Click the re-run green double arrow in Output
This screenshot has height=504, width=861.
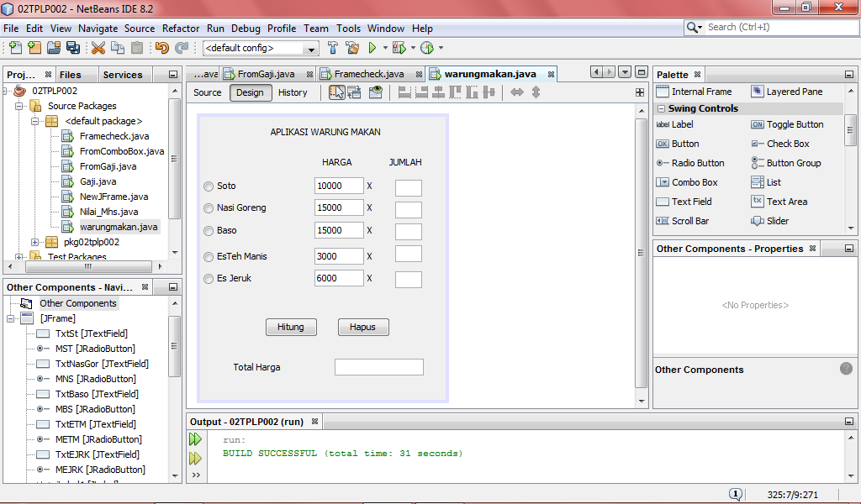pyautogui.click(x=195, y=438)
